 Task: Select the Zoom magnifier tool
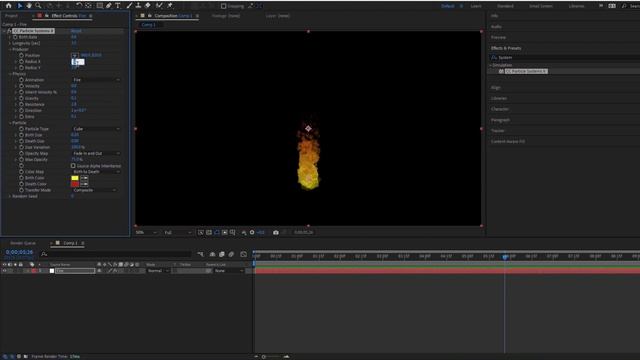pos(38,6)
